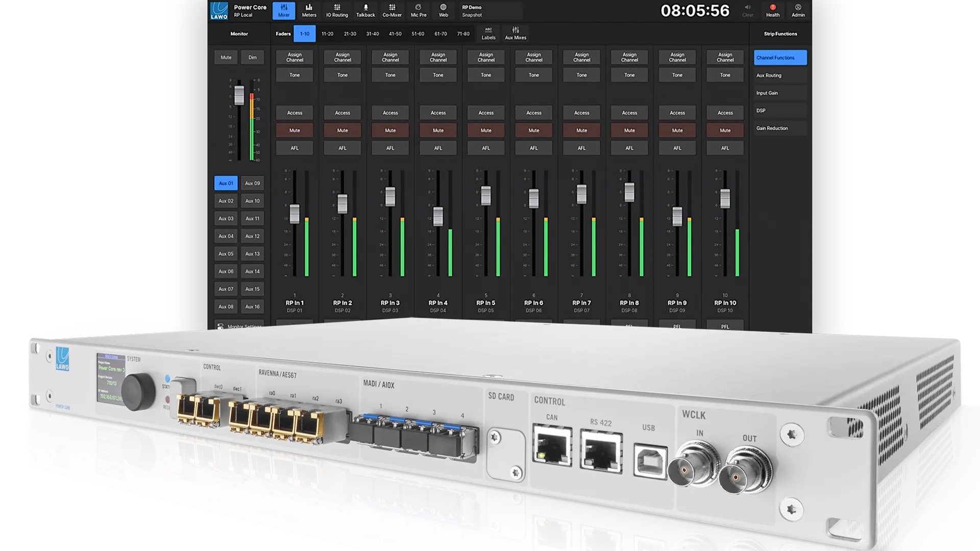This screenshot has width=980, height=551.
Task: Click the RP In 9 fader handle
Action: (x=677, y=216)
